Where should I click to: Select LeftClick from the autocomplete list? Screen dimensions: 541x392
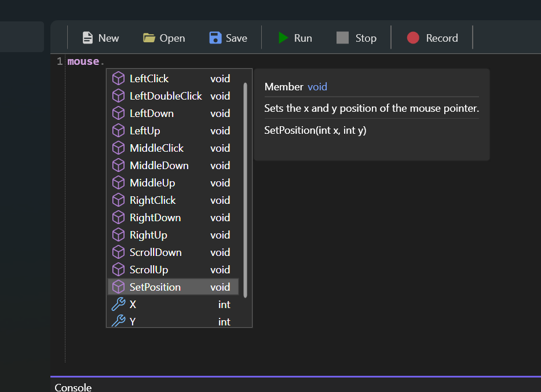(x=173, y=79)
